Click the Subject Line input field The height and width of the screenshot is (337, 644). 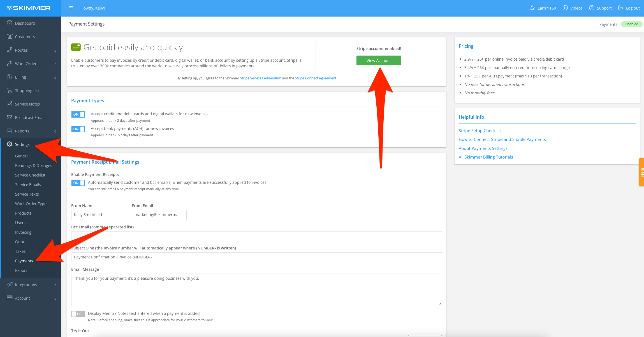(x=256, y=257)
